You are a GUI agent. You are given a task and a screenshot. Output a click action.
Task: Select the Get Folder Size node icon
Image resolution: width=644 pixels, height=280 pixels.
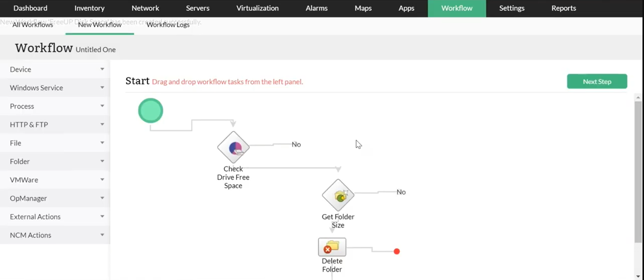(x=338, y=195)
